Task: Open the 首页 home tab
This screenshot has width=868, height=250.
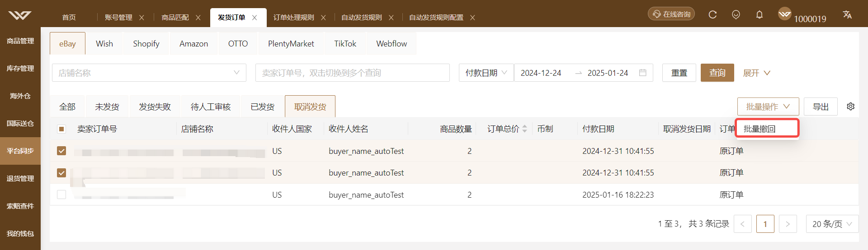Action: 69,18
